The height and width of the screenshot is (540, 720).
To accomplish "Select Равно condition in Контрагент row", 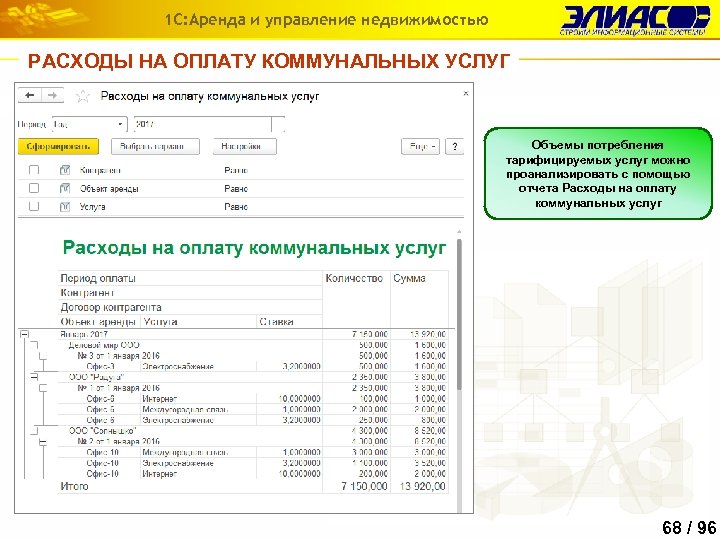I will coord(236,170).
